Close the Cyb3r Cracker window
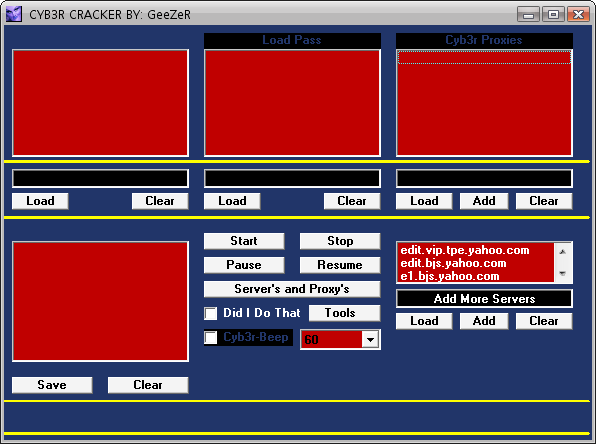596x444 pixels. click(x=579, y=14)
